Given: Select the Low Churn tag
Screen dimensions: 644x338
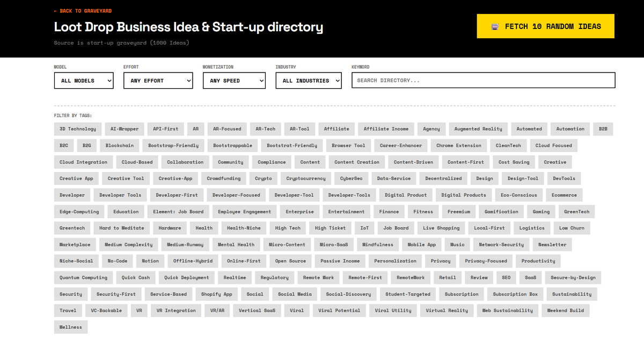Looking at the screenshot, I should (x=572, y=228).
